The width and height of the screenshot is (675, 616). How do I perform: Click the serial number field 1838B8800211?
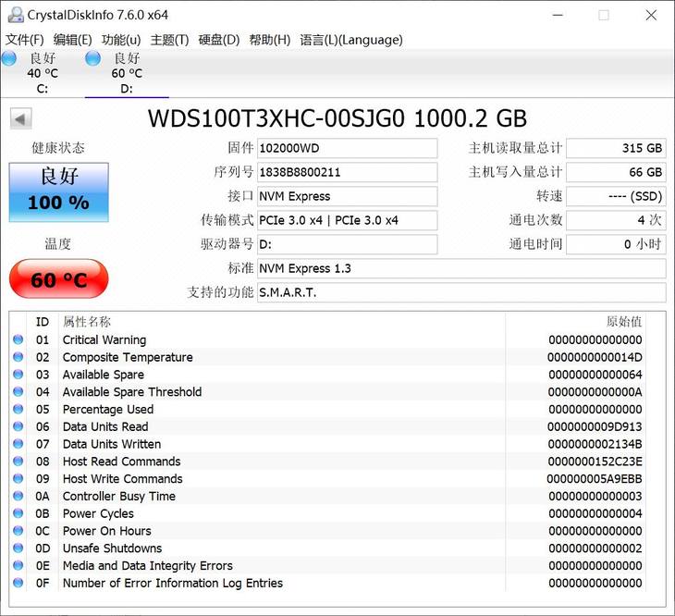347,173
